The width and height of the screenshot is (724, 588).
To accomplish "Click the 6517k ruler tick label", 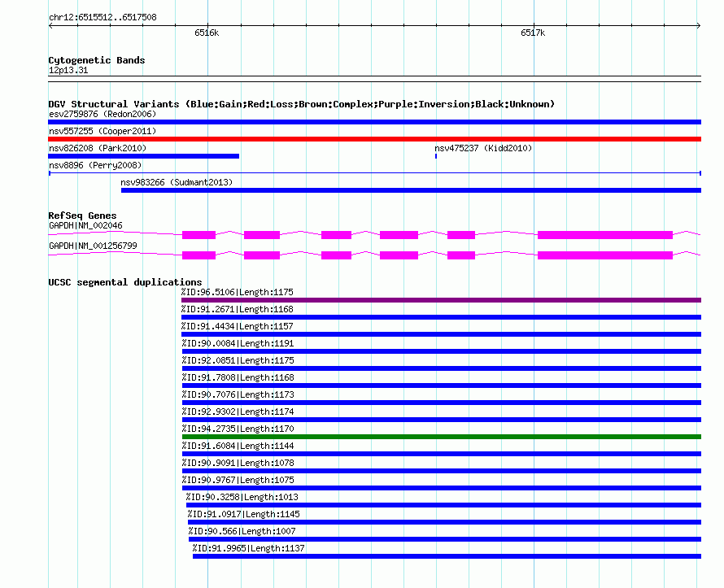I will click(533, 33).
